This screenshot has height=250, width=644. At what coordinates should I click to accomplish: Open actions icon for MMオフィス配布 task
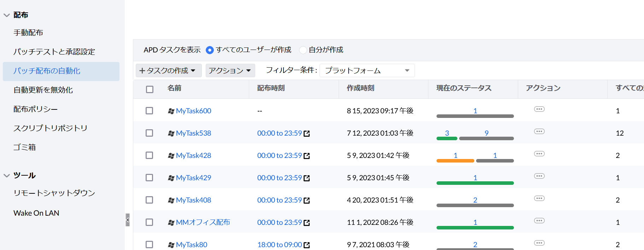(539, 221)
